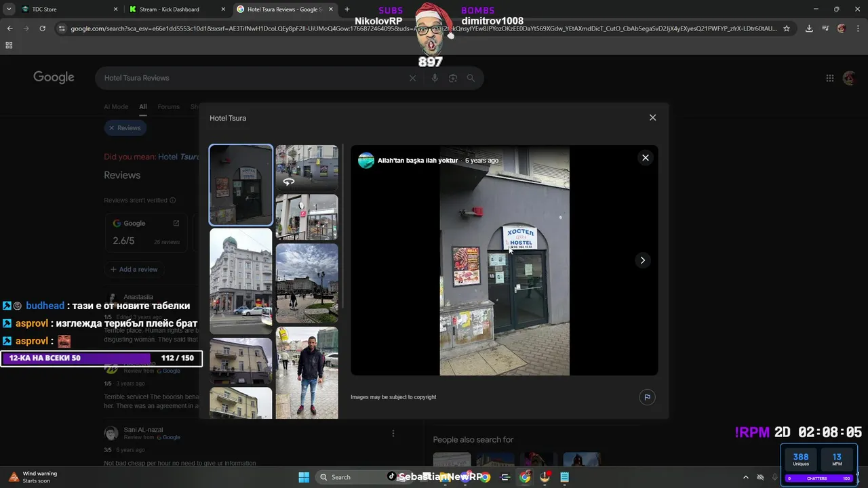Screen dimensions: 868x488
Task: Go to the next photo with the arrow
Action: click(x=642, y=260)
